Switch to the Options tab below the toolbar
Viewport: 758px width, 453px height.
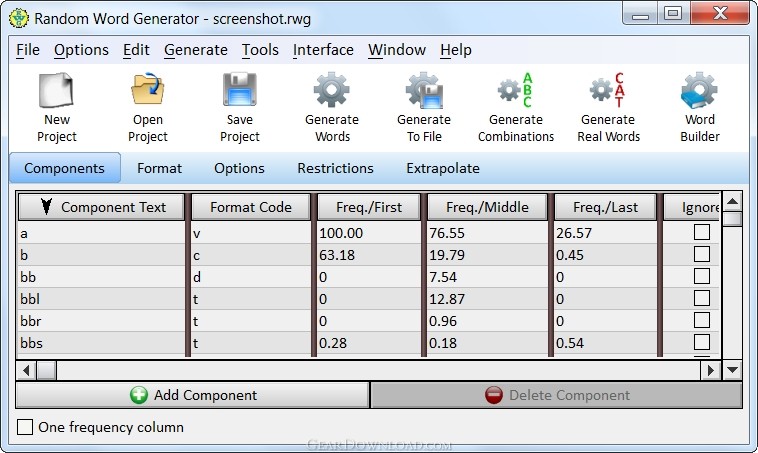[x=239, y=168]
